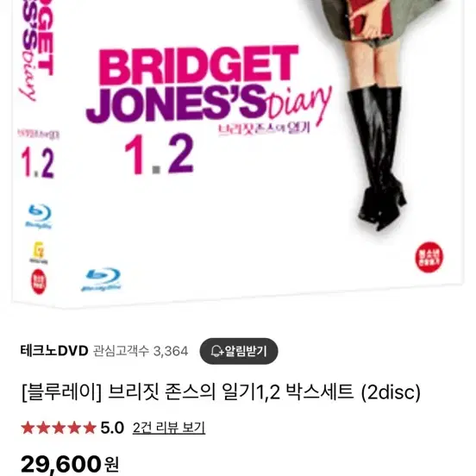Select the product title 브리짓 존스의 일기1,2 박스세트

click(x=221, y=391)
